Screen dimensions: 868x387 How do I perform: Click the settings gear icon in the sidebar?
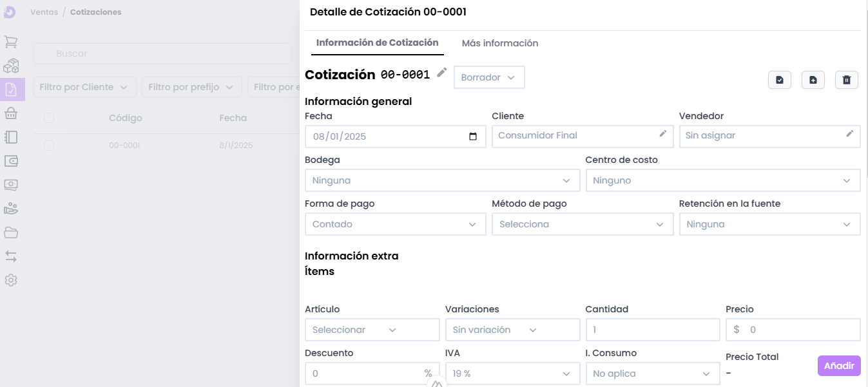[x=11, y=280]
